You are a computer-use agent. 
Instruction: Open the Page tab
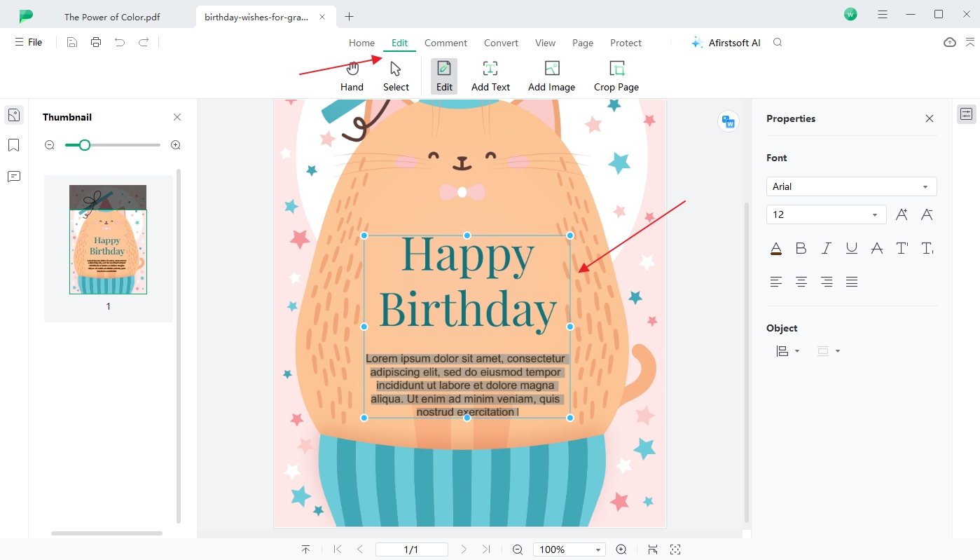[583, 43]
